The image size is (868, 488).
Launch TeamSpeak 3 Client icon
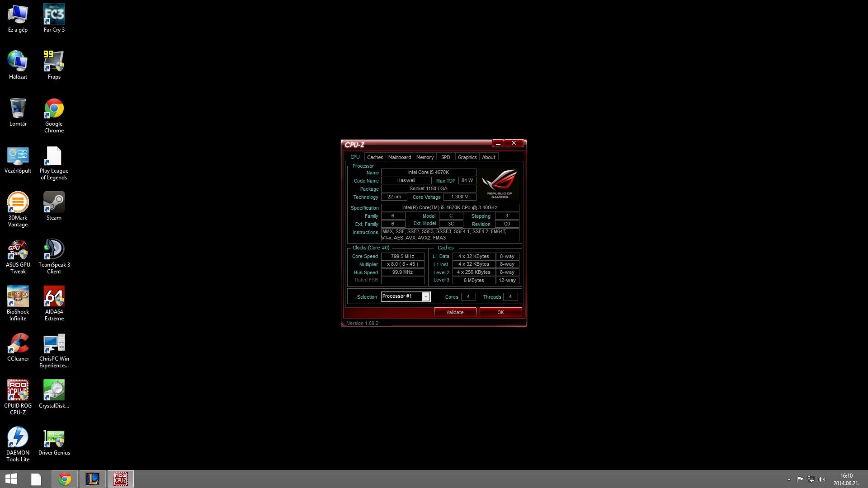click(x=54, y=250)
